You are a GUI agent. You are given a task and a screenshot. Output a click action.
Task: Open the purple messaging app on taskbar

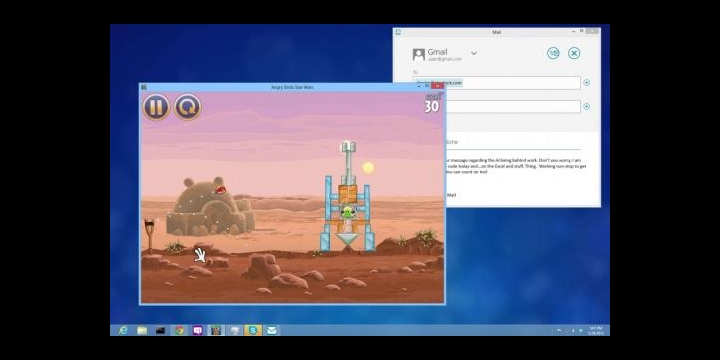point(197,330)
